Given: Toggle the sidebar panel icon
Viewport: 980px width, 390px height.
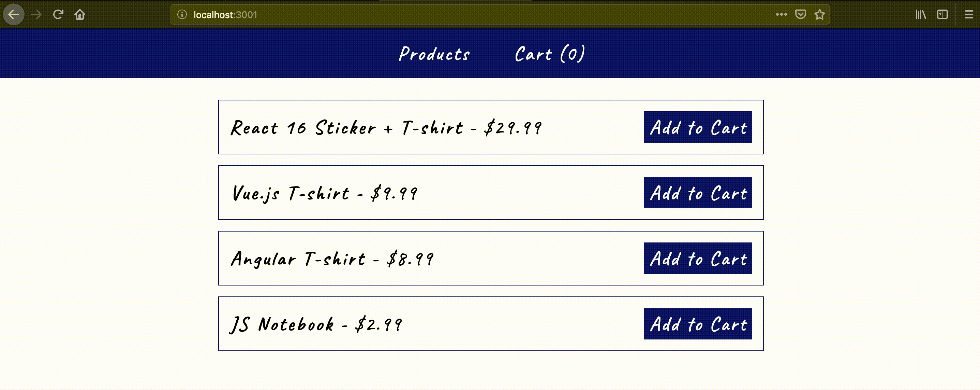Looking at the screenshot, I should [x=944, y=14].
